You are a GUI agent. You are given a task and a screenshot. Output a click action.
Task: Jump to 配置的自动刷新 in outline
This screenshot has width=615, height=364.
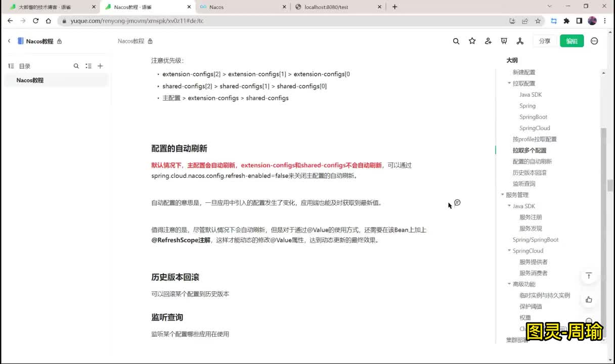(x=532, y=161)
